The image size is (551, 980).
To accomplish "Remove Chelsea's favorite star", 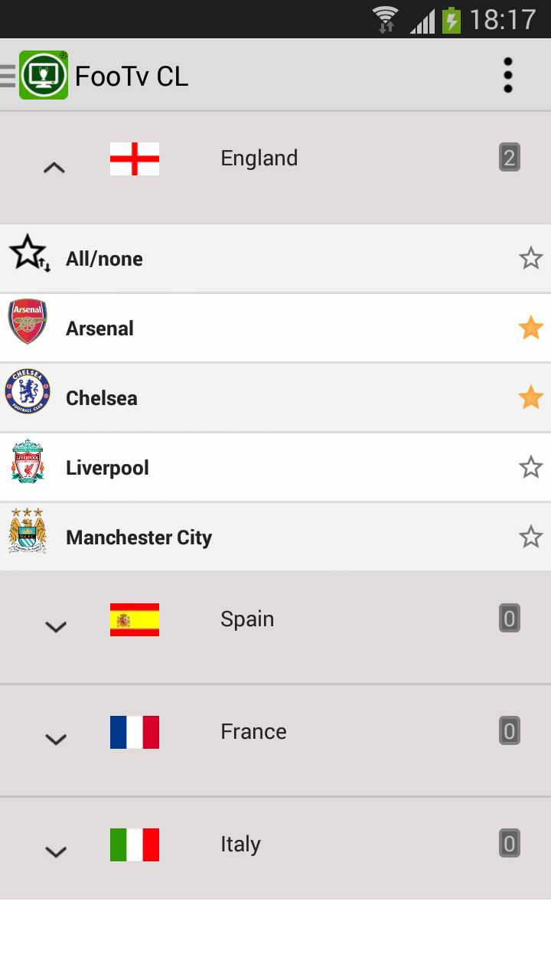I will [530, 398].
